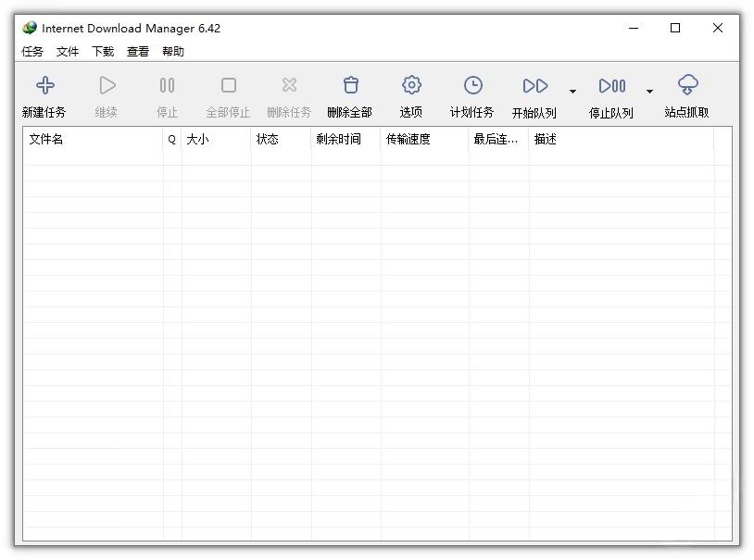This screenshot has width=754, height=560.
Task: Click the 开始队列 (Start Queue) icon
Action: pyautogui.click(x=534, y=84)
